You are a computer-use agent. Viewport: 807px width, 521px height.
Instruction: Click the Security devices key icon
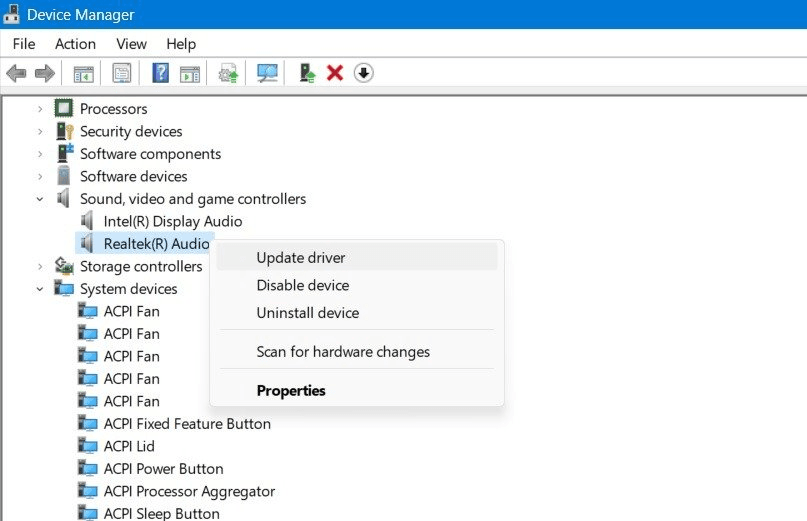64,131
